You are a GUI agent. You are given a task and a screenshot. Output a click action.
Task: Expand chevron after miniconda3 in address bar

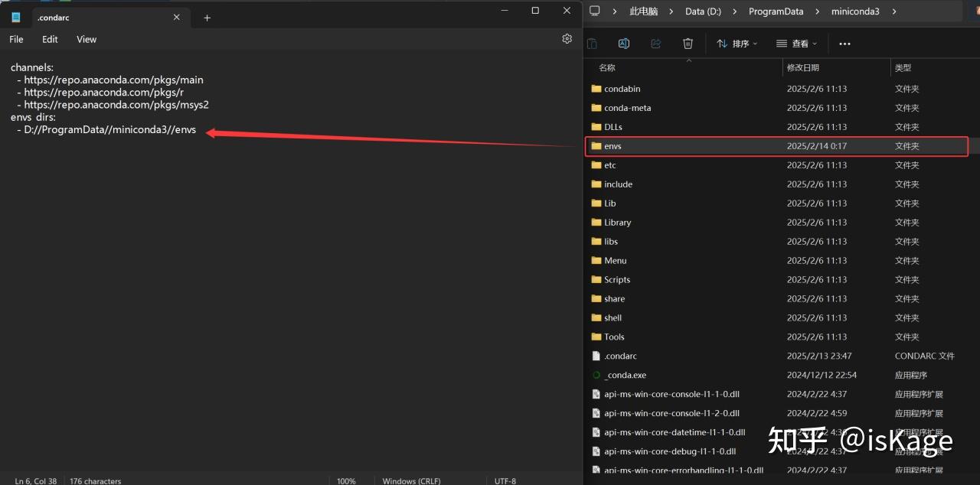coord(893,11)
